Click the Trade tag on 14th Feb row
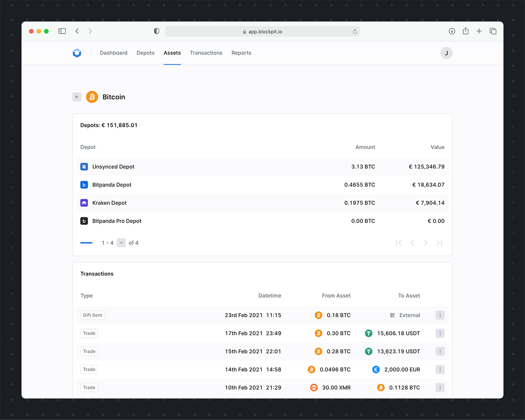Viewport: 525px width, 420px height. (89, 369)
